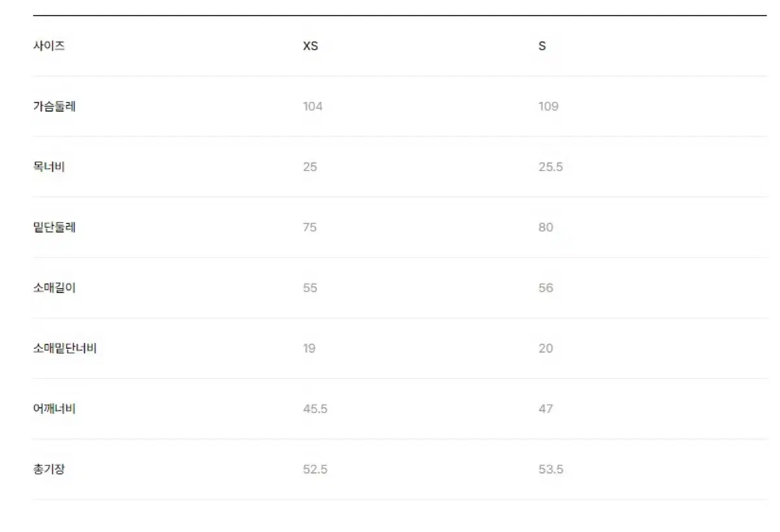The height and width of the screenshot is (532, 780).
Task: Select the XS size column header
Action: coord(311,46)
